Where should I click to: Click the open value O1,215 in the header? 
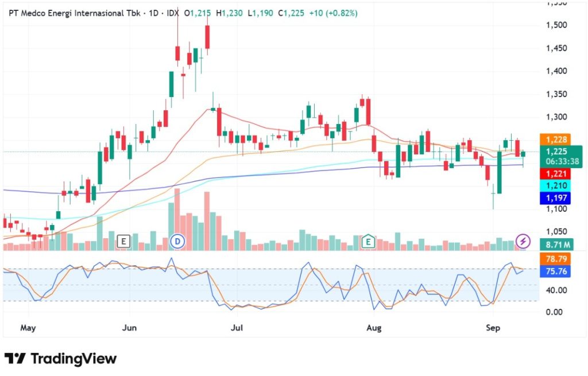click(198, 14)
